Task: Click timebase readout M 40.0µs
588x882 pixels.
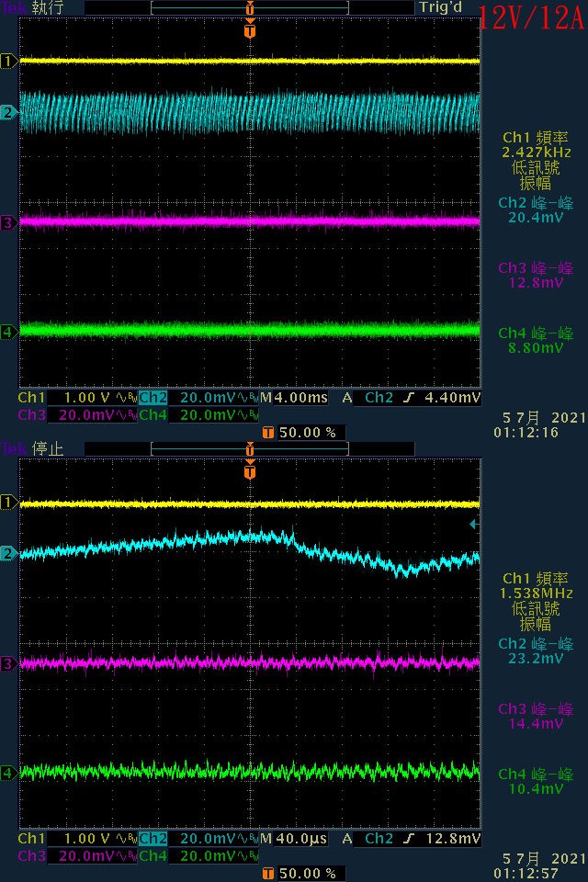Action: click(294, 839)
